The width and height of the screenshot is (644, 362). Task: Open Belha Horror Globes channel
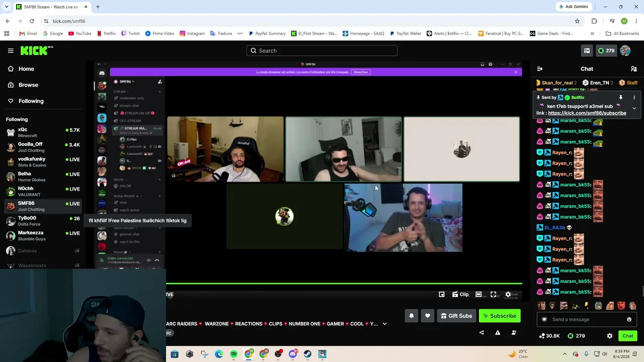pyautogui.click(x=43, y=176)
